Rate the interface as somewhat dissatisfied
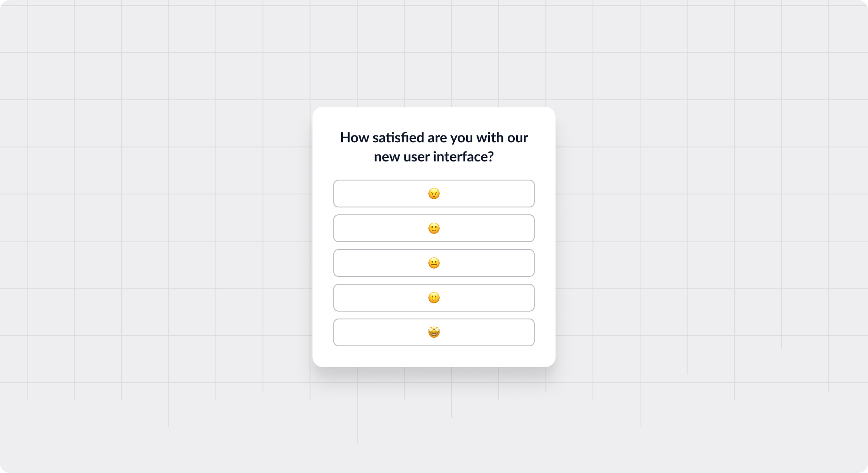Screen dimensions: 868x473 click(434, 228)
